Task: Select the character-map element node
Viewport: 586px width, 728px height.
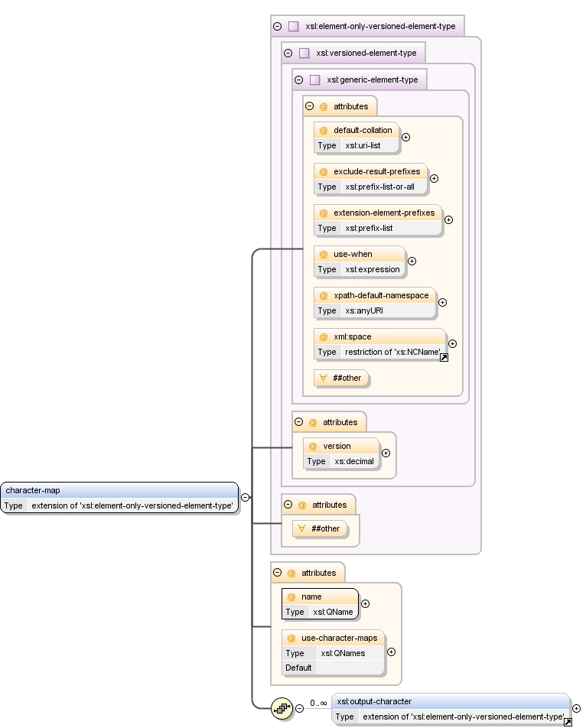Action: (x=120, y=498)
